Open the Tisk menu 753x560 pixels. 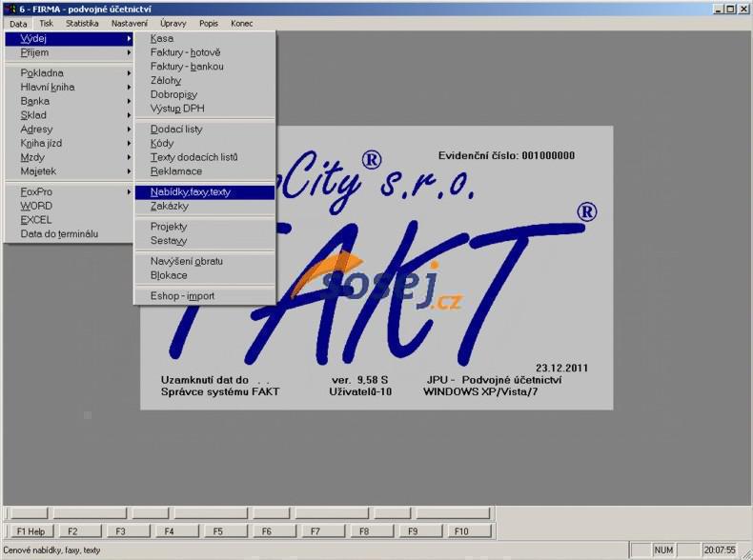coord(46,24)
